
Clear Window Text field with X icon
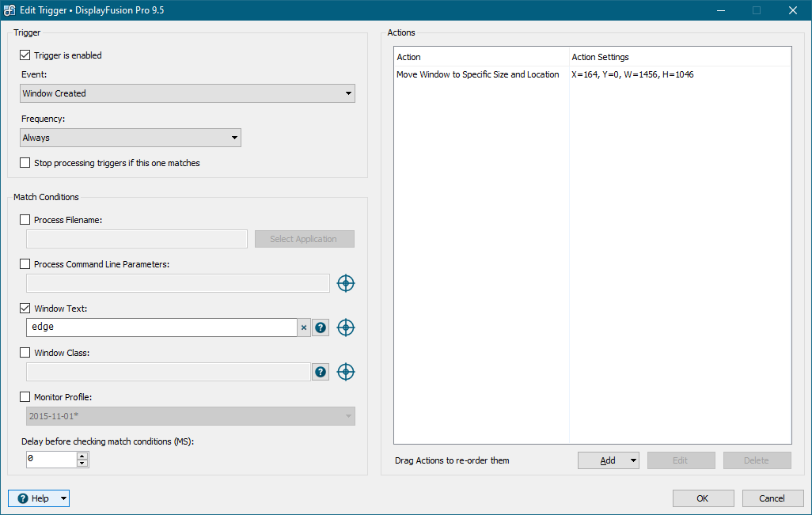click(304, 328)
